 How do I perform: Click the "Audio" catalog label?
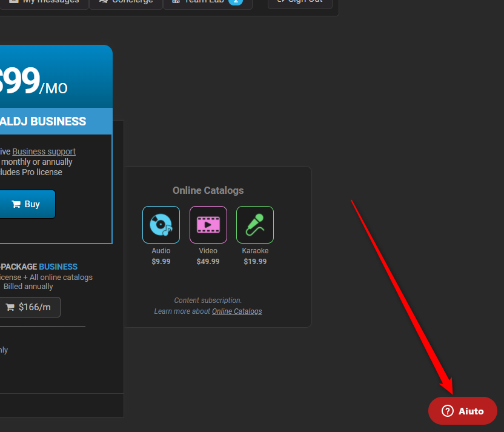[x=161, y=250]
